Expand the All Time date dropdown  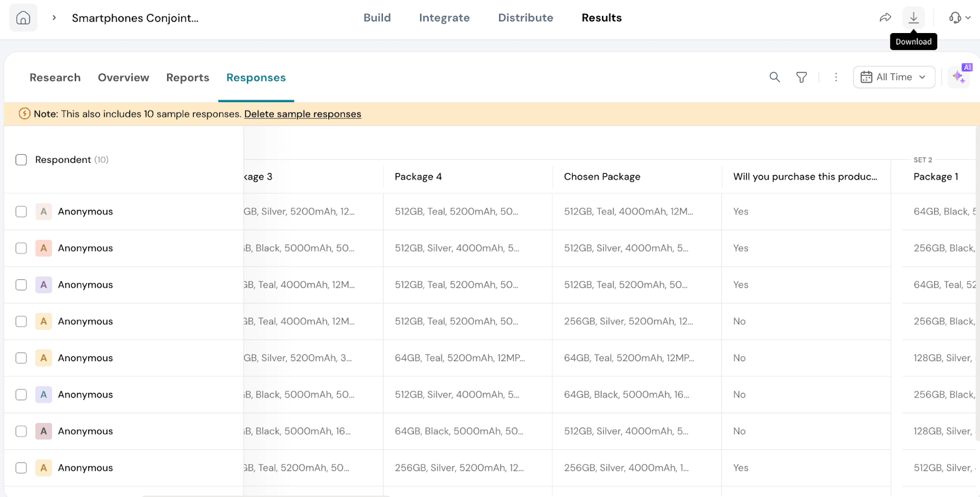click(894, 77)
